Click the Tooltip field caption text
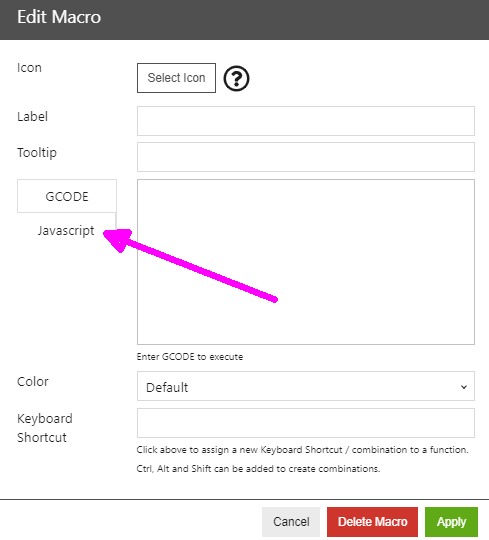This screenshot has width=489, height=540. (x=37, y=153)
